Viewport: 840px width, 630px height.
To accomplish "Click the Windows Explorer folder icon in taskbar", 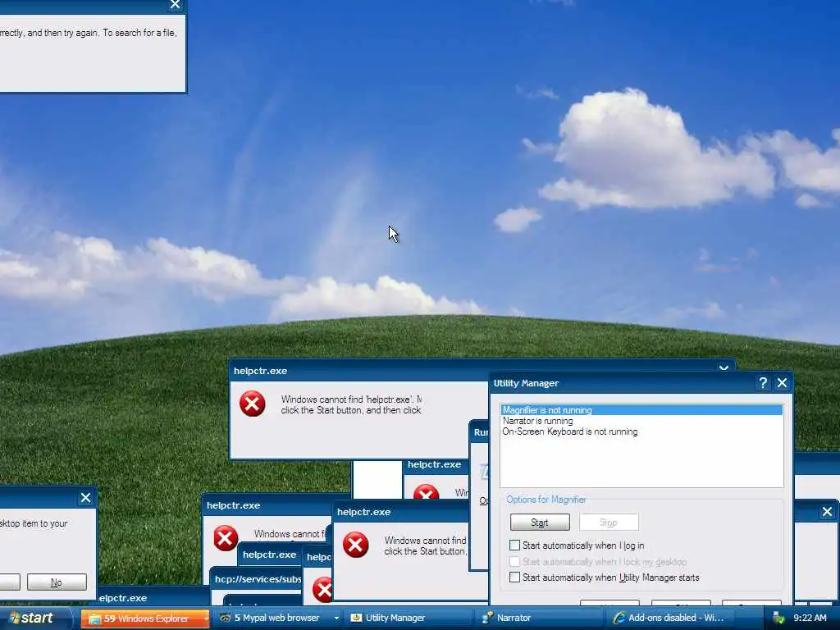I will (94, 619).
